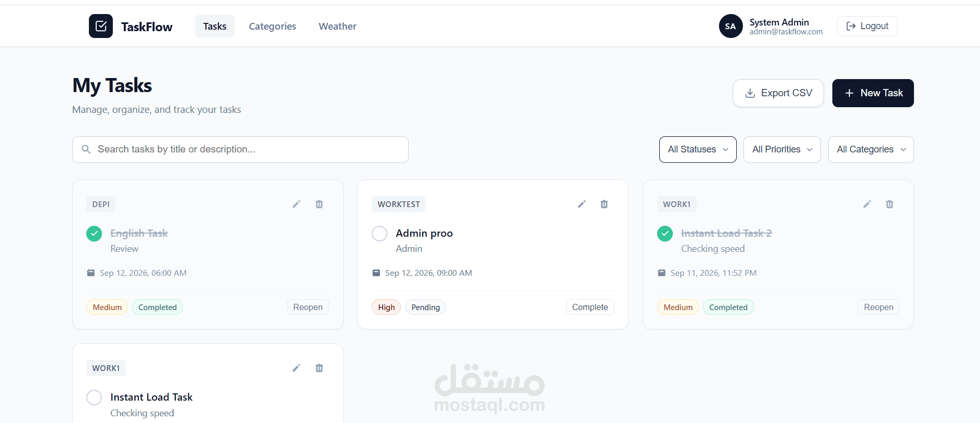
Task: Click the DEPI category tag
Action: pyautogui.click(x=101, y=204)
